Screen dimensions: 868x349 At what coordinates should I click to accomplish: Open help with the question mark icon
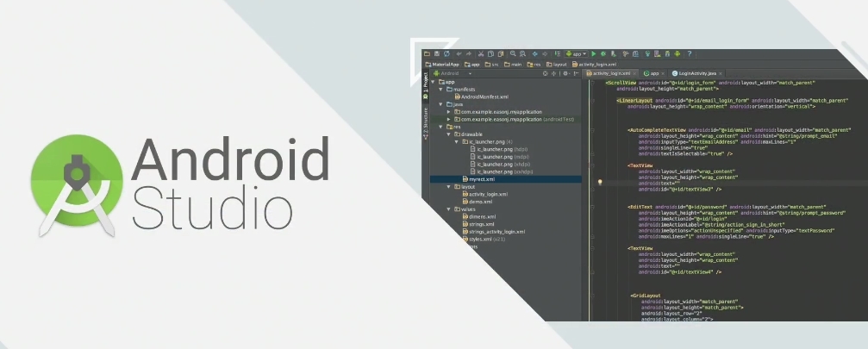[x=690, y=53]
